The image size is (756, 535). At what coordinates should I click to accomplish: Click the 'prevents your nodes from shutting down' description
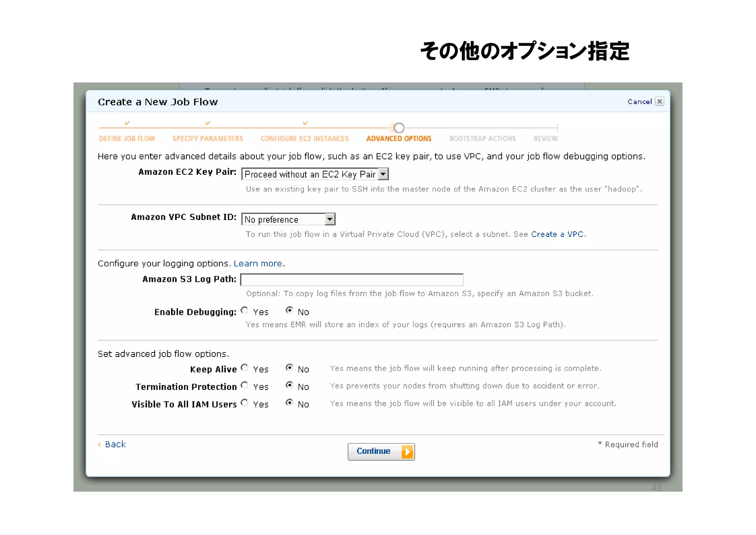pos(465,386)
